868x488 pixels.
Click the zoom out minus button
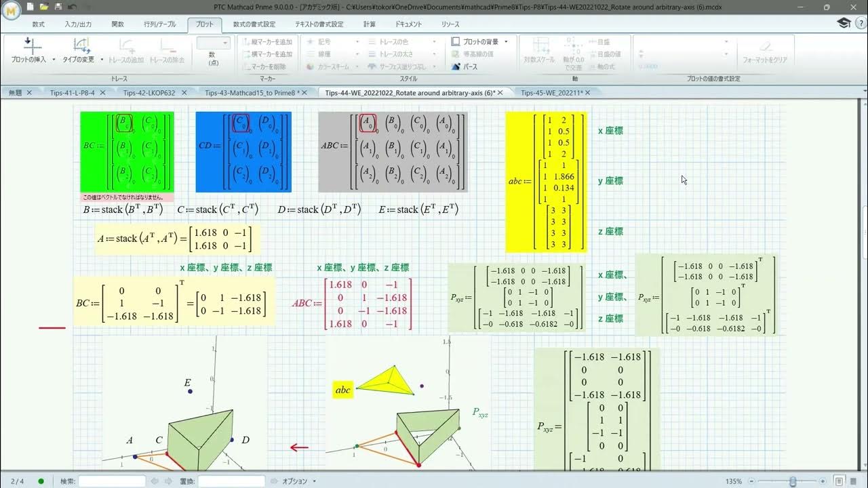point(750,481)
